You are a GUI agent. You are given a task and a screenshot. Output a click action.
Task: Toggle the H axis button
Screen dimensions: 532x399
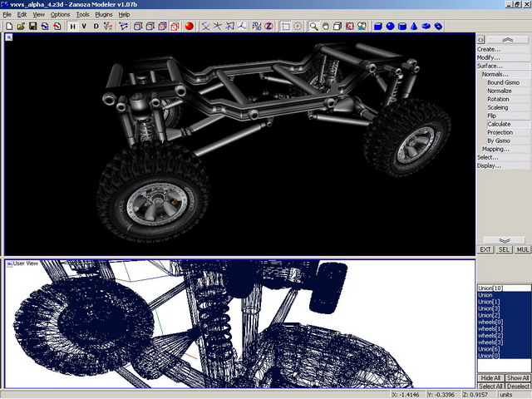pyautogui.click(x=72, y=27)
